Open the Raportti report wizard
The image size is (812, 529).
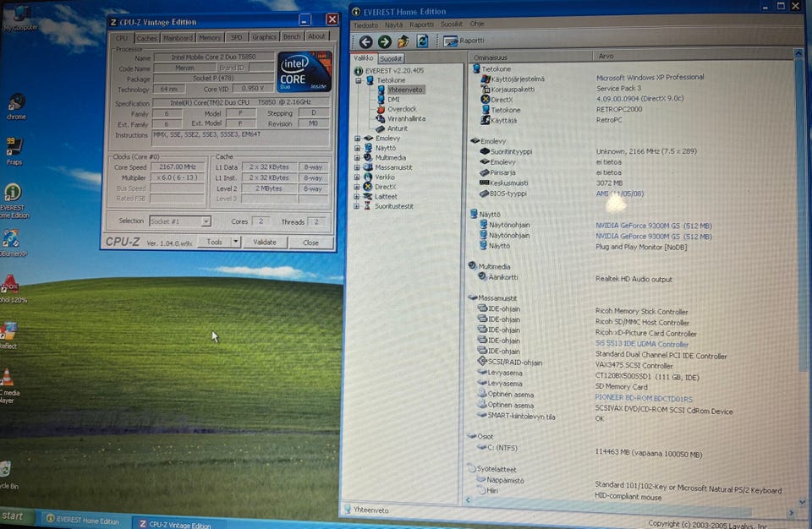pyautogui.click(x=464, y=41)
